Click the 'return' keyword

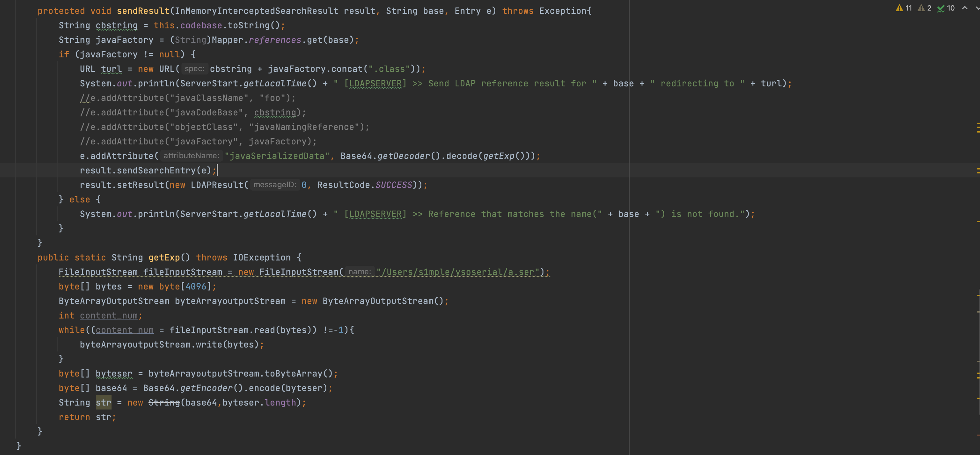[74, 417]
